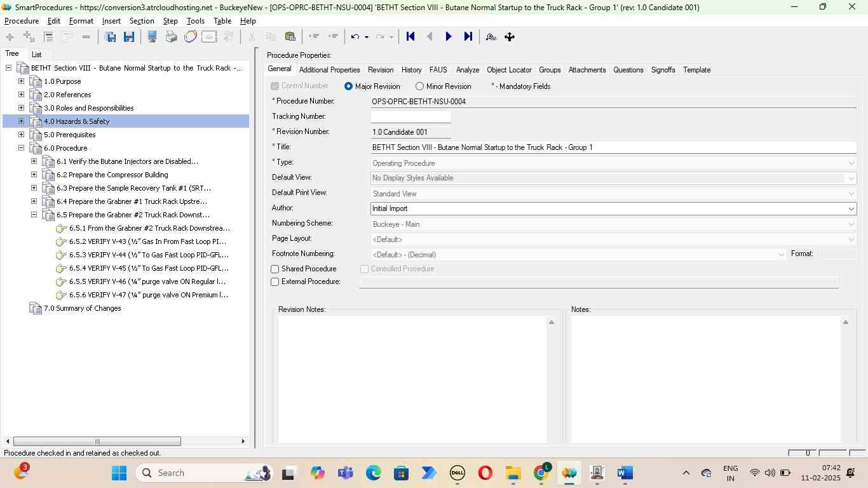Screen dimensions: 868x488
Task: Switch to the Signoffs tab
Action: [663, 70]
